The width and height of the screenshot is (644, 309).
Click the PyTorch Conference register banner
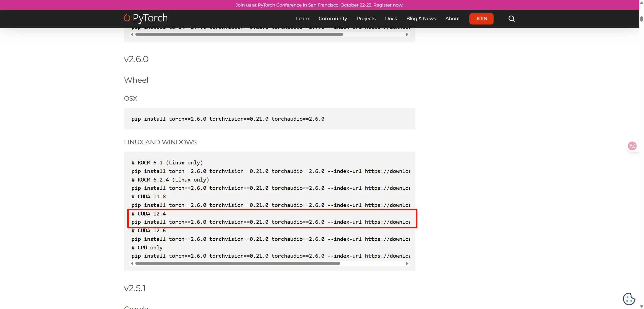[x=319, y=5]
